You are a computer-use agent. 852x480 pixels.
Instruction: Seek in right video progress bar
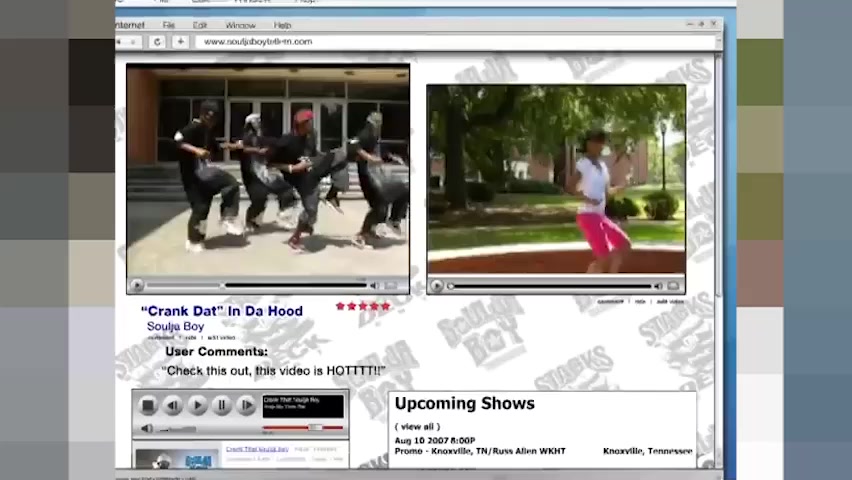coord(549,286)
